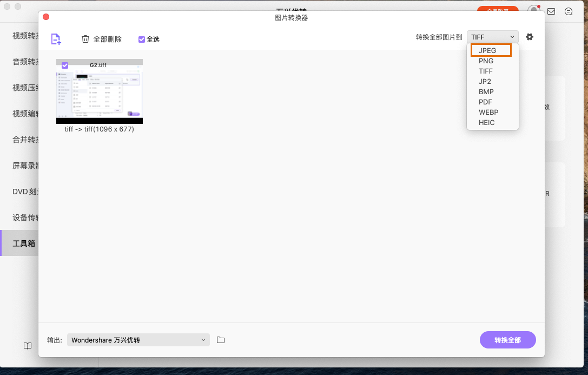Viewport: 588px width, 375px height.
Task: Uncheck the 全选 select-all checkbox
Action: [x=142, y=39]
